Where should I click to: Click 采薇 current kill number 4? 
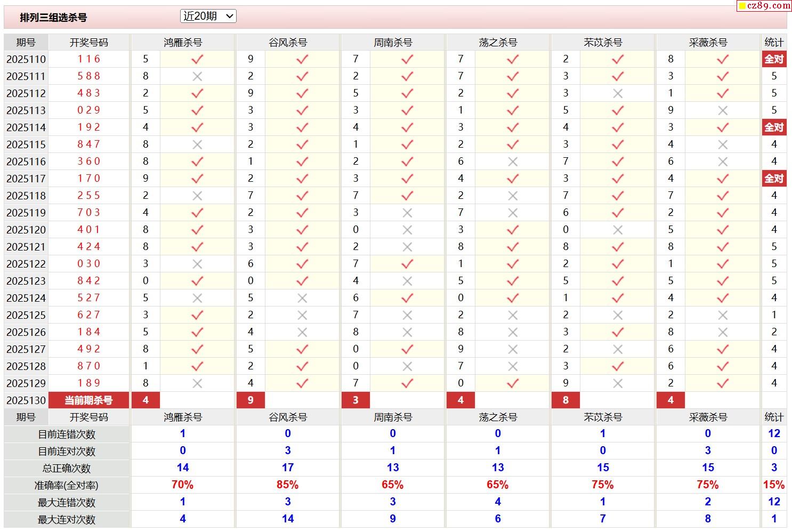670,400
